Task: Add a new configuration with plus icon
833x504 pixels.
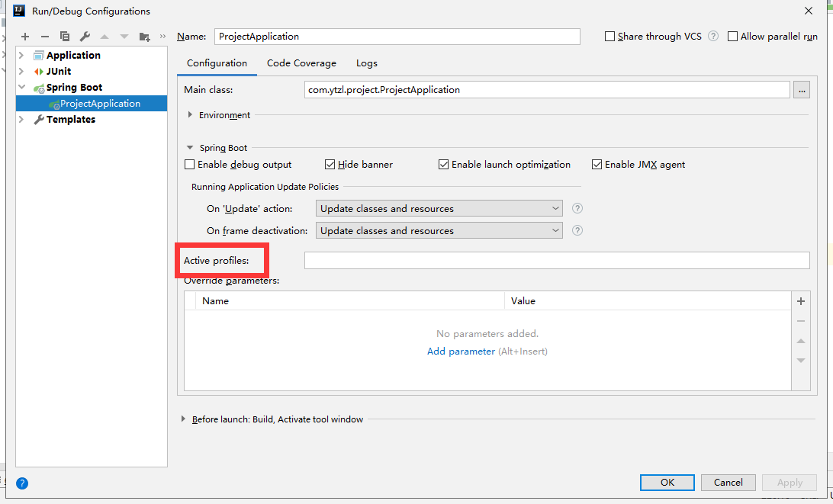Action: 25,37
